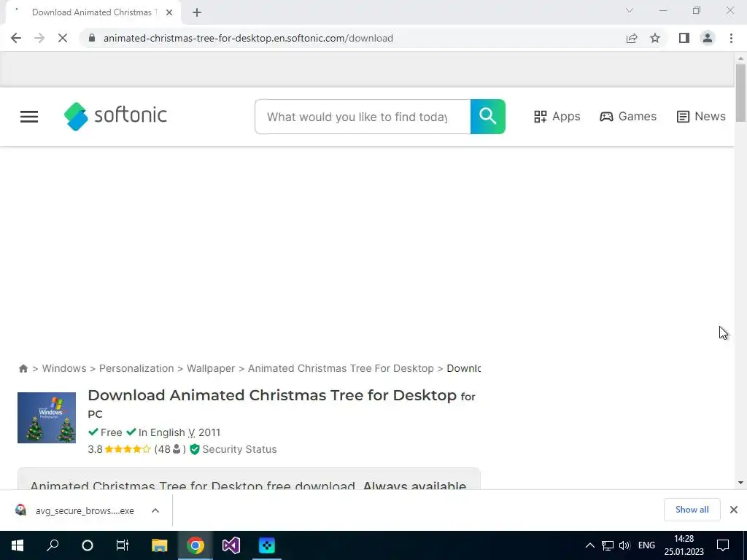This screenshot has height=560, width=747.
Task: Open tab search chevron
Action: (x=630, y=10)
